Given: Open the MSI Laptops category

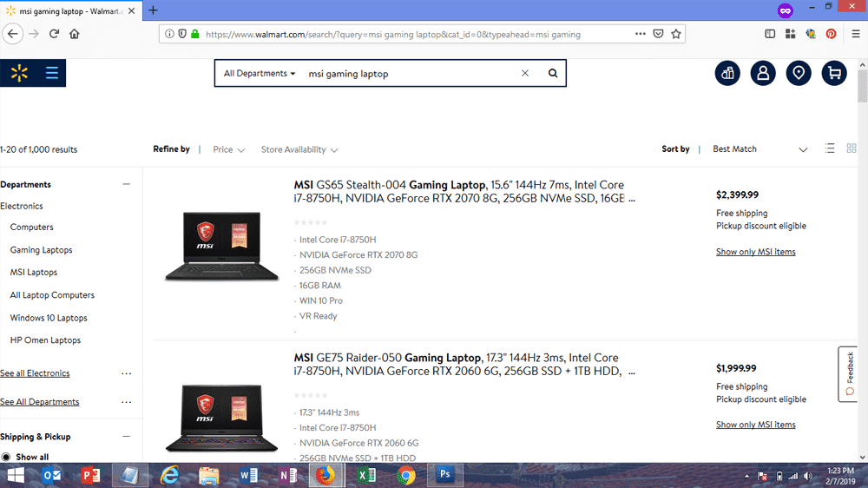Looking at the screenshot, I should pos(34,272).
